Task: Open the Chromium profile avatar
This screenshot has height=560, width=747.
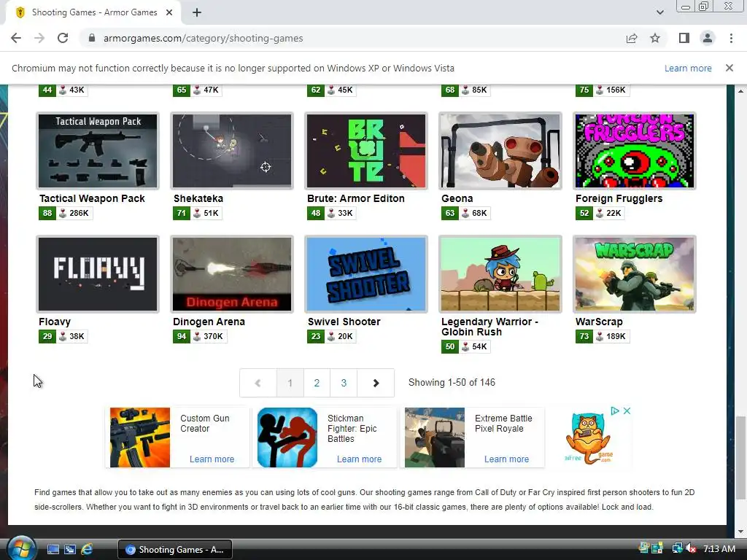Action: [708, 38]
